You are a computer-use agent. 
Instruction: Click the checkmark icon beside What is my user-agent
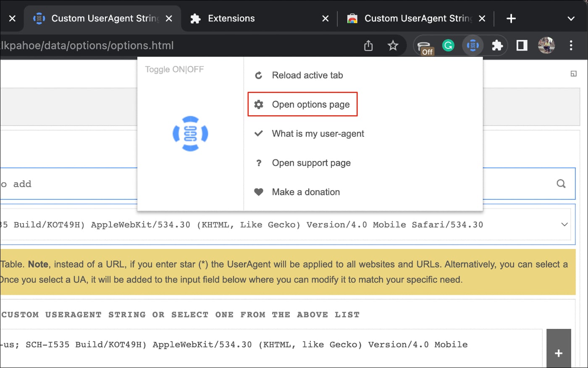pos(259,134)
